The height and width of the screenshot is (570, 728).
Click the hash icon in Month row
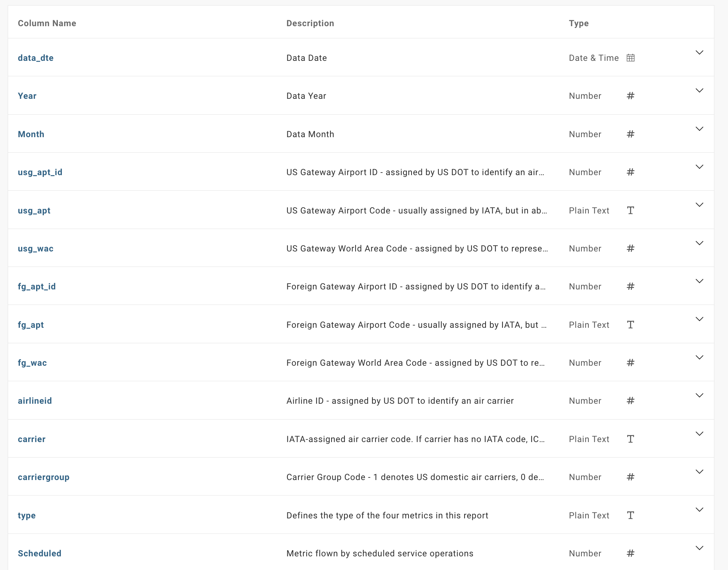pyautogui.click(x=630, y=134)
